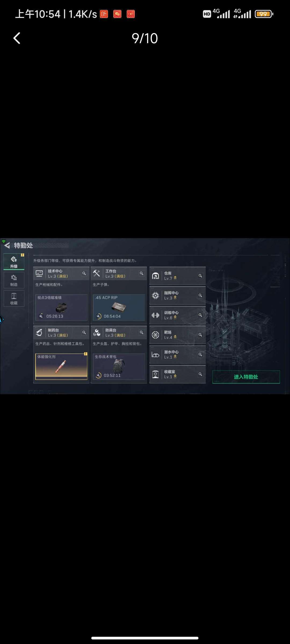Upgrade 指挥中心 Lv.3 department
The width and height of the screenshot is (290, 644).
tap(177, 295)
